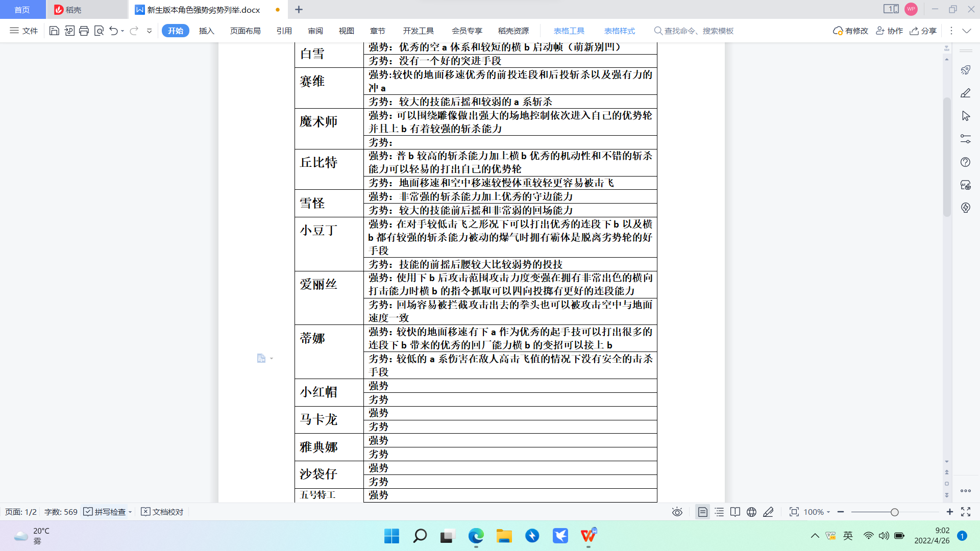Click the 有修改 cloud status button
The width and height of the screenshot is (980, 551).
coord(850,31)
